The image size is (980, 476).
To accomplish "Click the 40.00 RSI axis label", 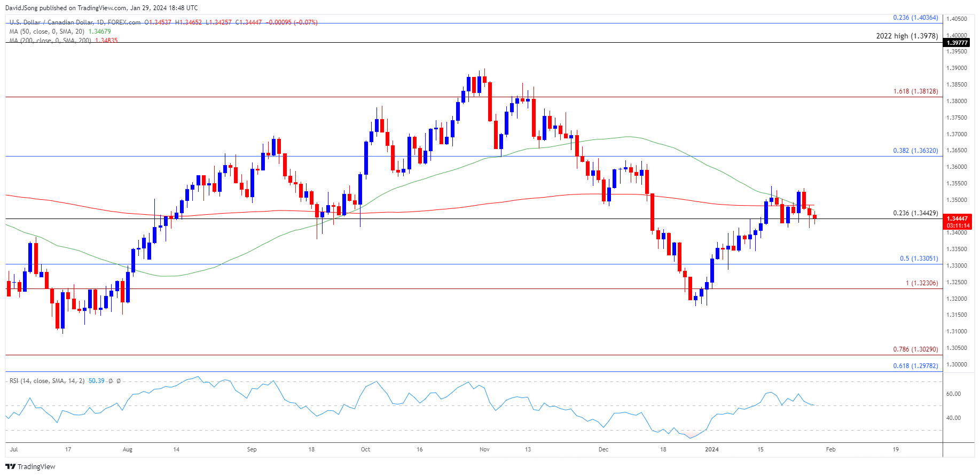I will coord(953,418).
